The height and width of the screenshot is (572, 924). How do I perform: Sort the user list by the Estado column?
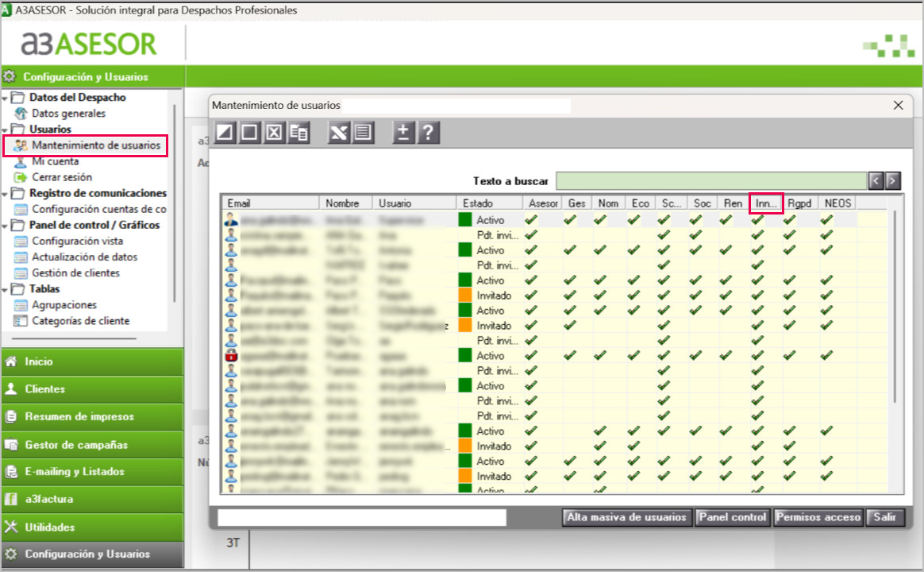point(490,203)
